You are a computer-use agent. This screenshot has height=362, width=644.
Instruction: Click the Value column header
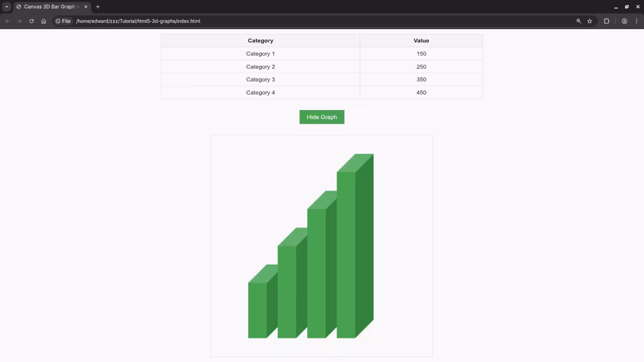pos(421,40)
